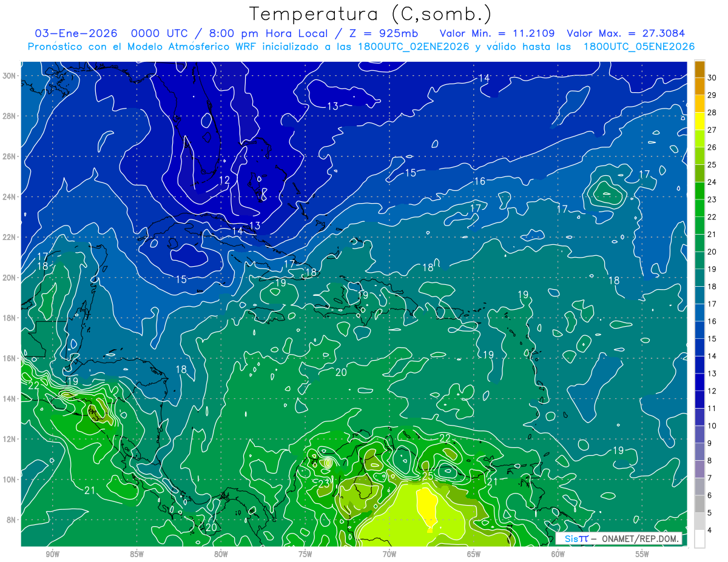Image resolution: width=728 pixels, height=562 pixels.
Task: Select the '24N' latitude axis label
Action: [x=10, y=196]
